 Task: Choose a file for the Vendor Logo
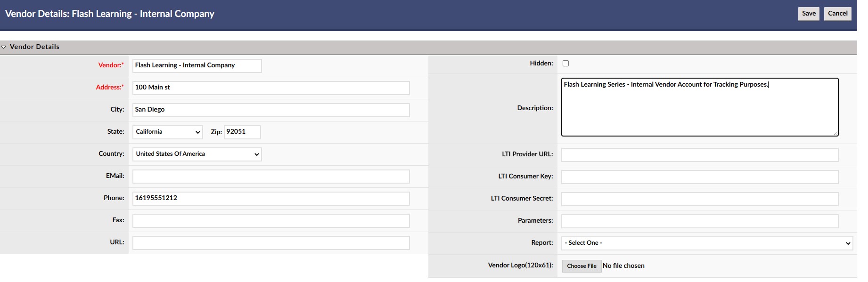[x=581, y=266]
